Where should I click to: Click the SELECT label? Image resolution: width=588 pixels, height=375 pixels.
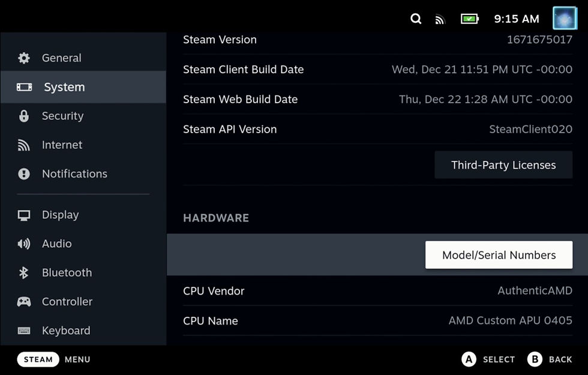pos(499,359)
